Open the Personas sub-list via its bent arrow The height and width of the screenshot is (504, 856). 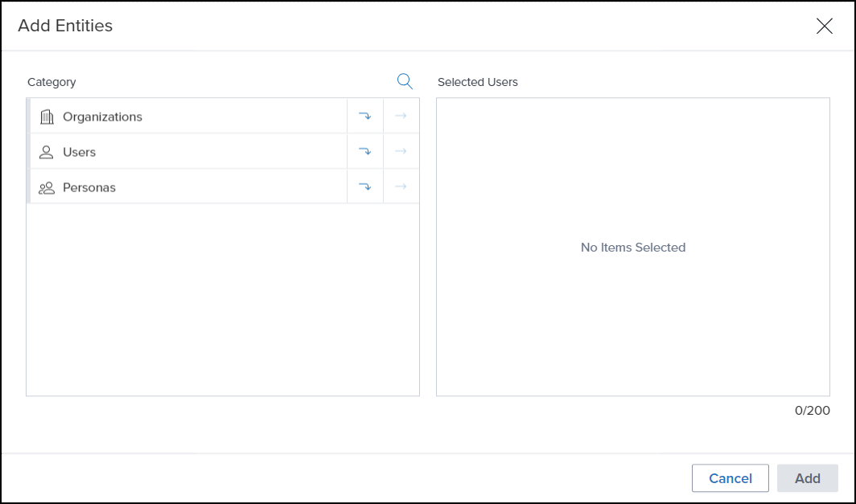click(x=364, y=187)
